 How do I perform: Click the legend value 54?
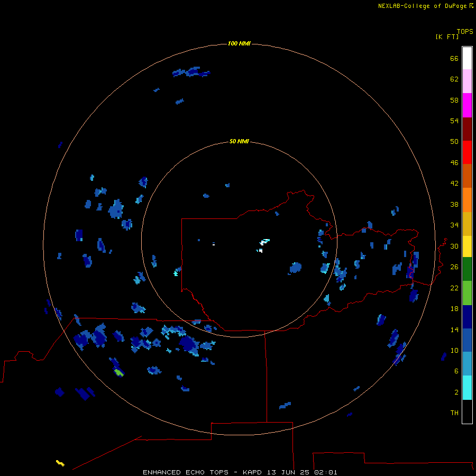point(454,121)
